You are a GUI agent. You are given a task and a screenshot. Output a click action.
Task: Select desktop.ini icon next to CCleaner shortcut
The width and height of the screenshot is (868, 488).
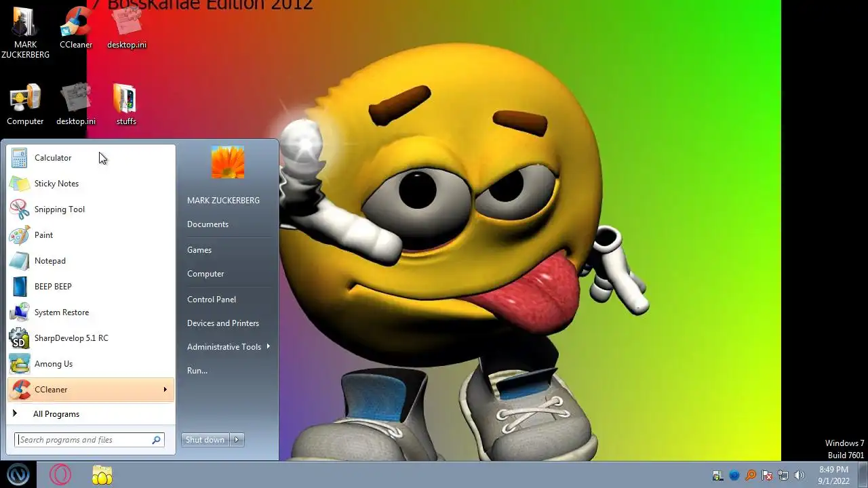point(127,29)
